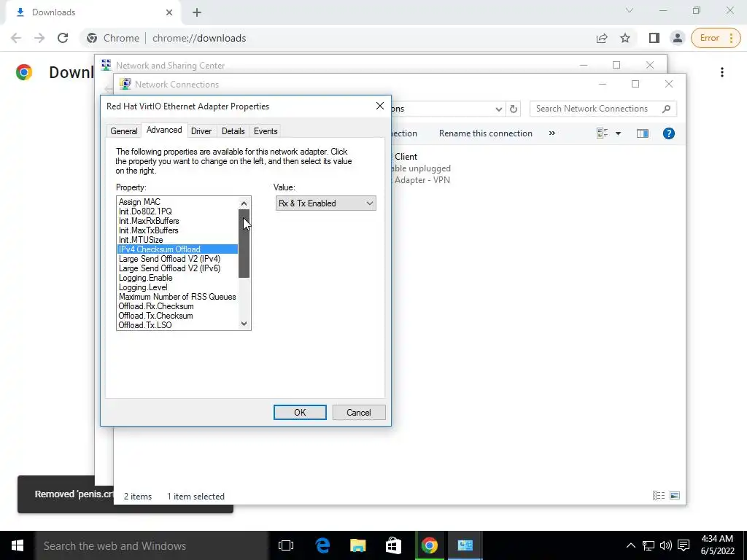Close the Downloads tab

[x=169, y=12]
